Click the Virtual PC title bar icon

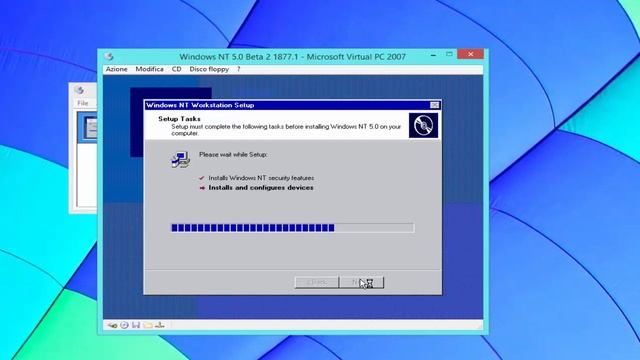(x=109, y=56)
